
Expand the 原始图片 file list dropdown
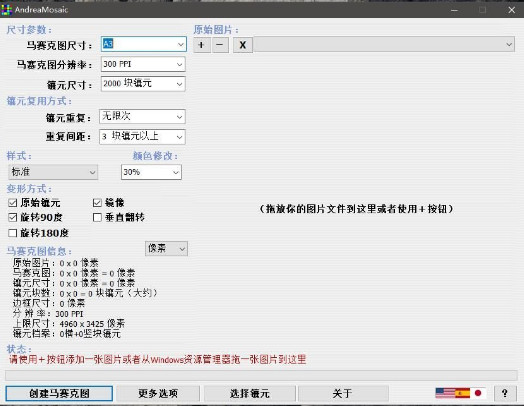pyautogui.click(x=384, y=44)
